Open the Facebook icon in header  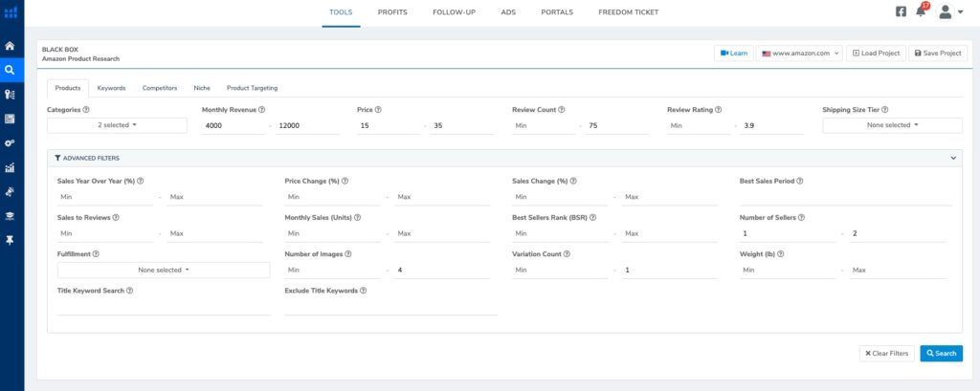[901, 11]
